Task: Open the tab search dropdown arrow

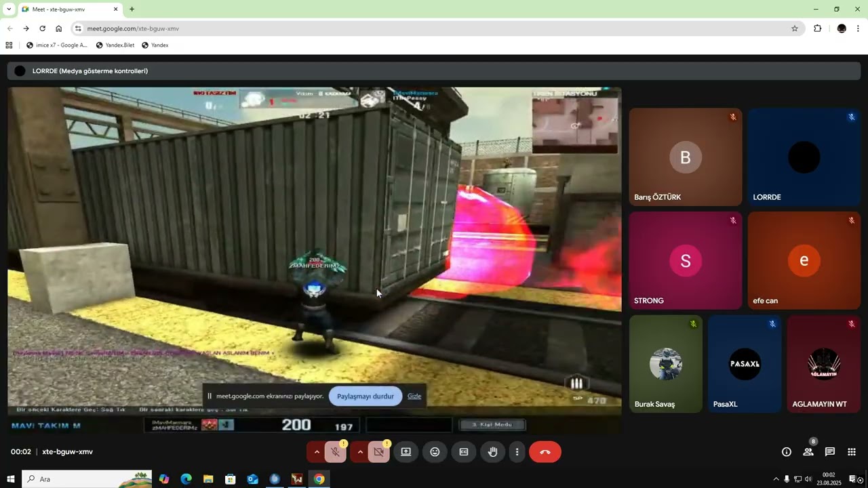Action: pos(9,9)
